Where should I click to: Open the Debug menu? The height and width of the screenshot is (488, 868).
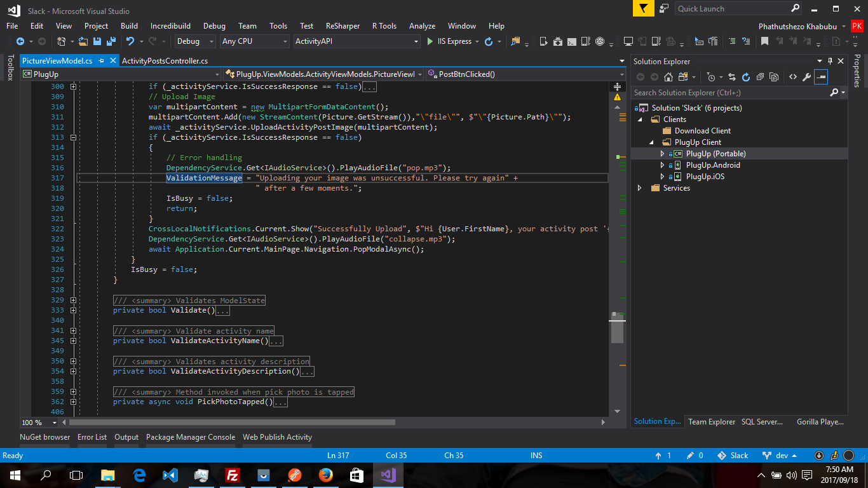pos(214,26)
